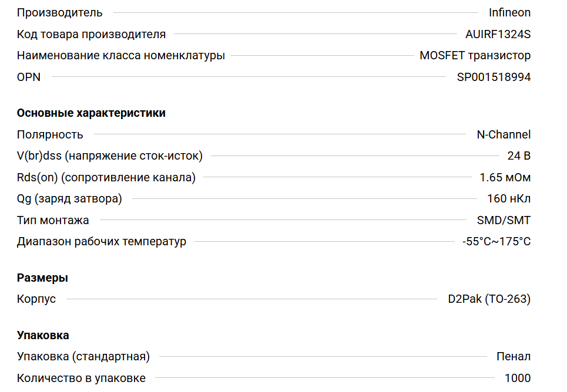Screen dimensions: 567x392
Task: Click the 1000 quantity value
Action: point(517,379)
